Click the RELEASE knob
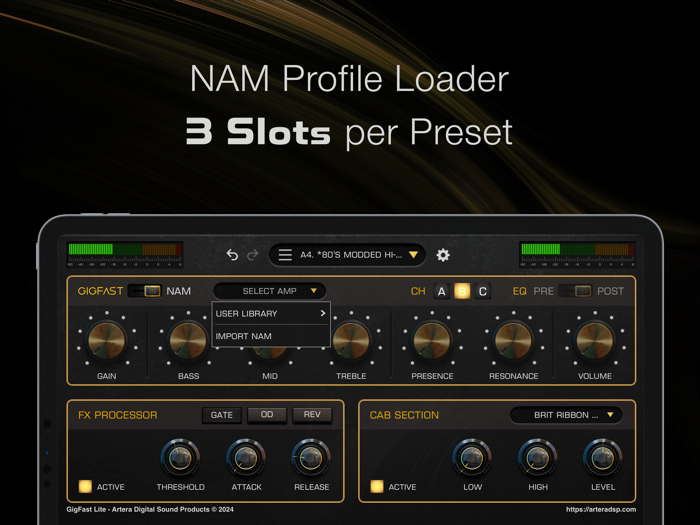Screen dimensions: 700x525 [x=311, y=458]
